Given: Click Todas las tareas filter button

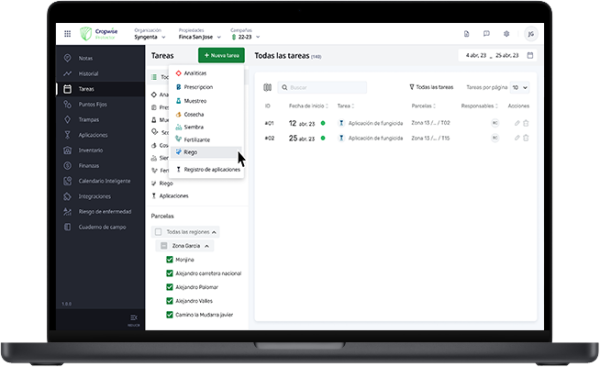Looking at the screenshot, I should pos(431,87).
